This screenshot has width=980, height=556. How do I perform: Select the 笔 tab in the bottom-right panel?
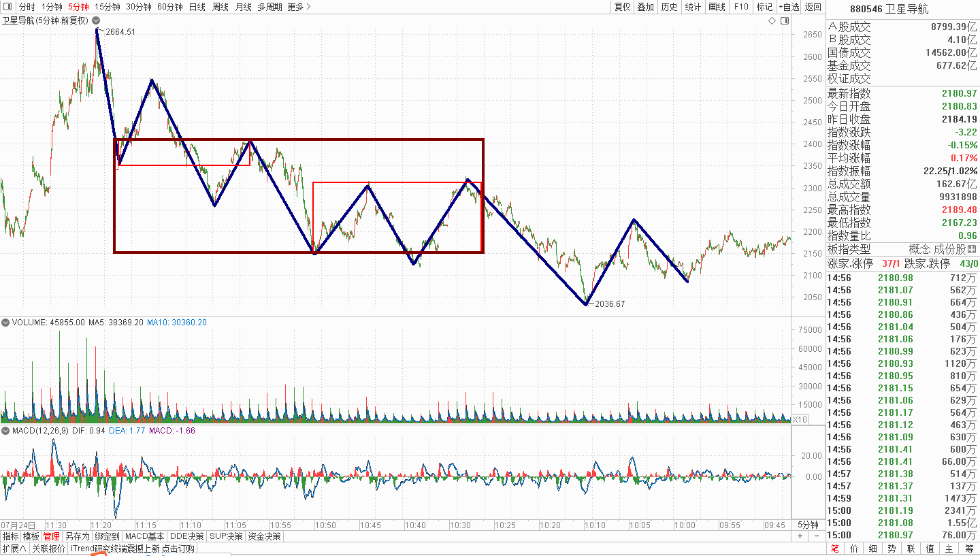[834, 549]
